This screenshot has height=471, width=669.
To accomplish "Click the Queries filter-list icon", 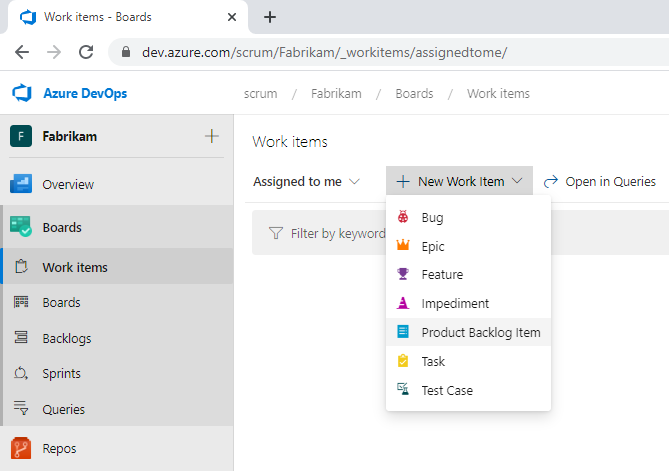I will point(21,407).
